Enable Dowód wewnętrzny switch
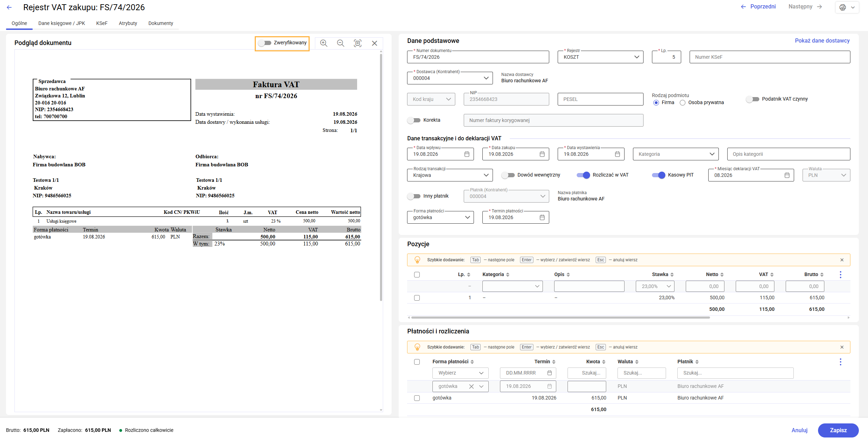 (x=508, y=175)
